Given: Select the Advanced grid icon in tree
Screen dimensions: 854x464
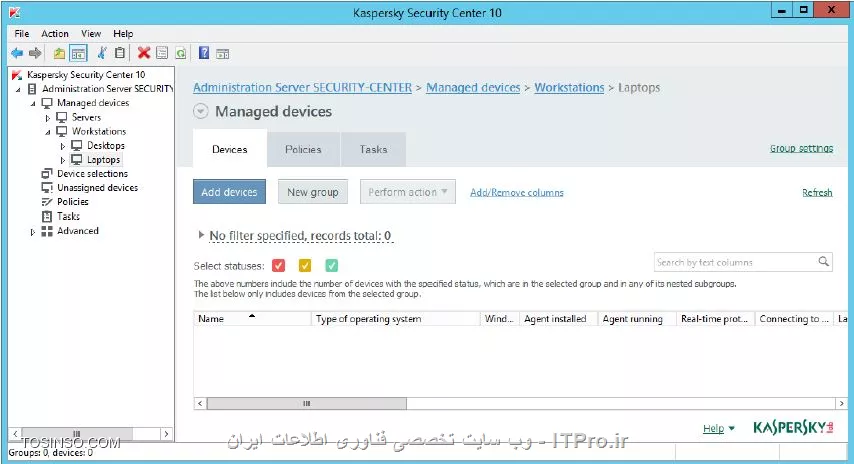Looking at the screenshot, I should pyautogui.click(x=47, y=231).
